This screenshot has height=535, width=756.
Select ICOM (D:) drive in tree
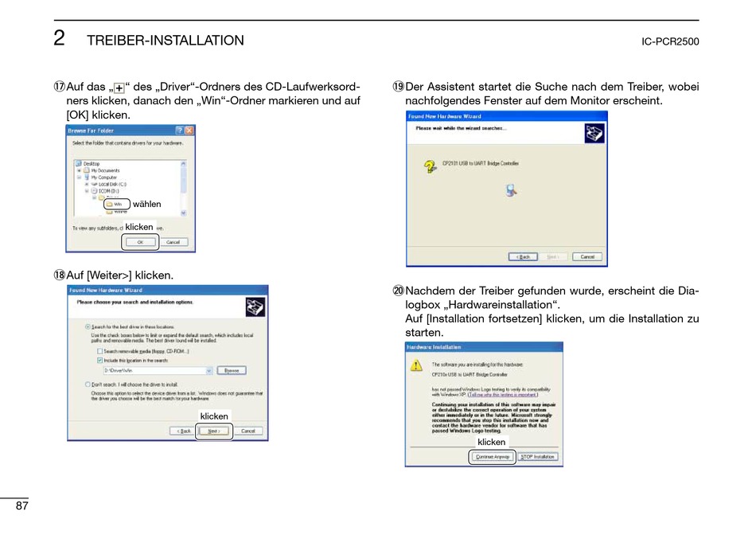coord(109,190)
